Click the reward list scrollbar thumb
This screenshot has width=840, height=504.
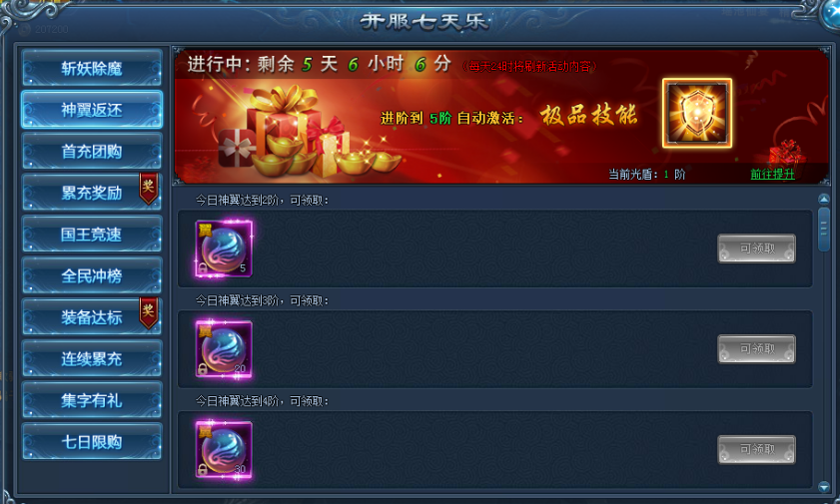[x=824, y=230]
